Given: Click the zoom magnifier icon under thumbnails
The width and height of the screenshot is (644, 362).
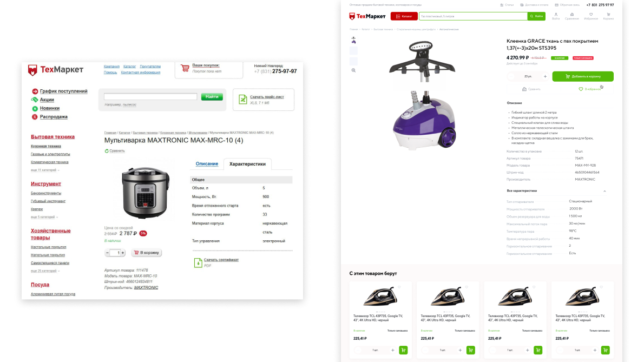Looking at the screenshot, I should (x=353, y=70).
